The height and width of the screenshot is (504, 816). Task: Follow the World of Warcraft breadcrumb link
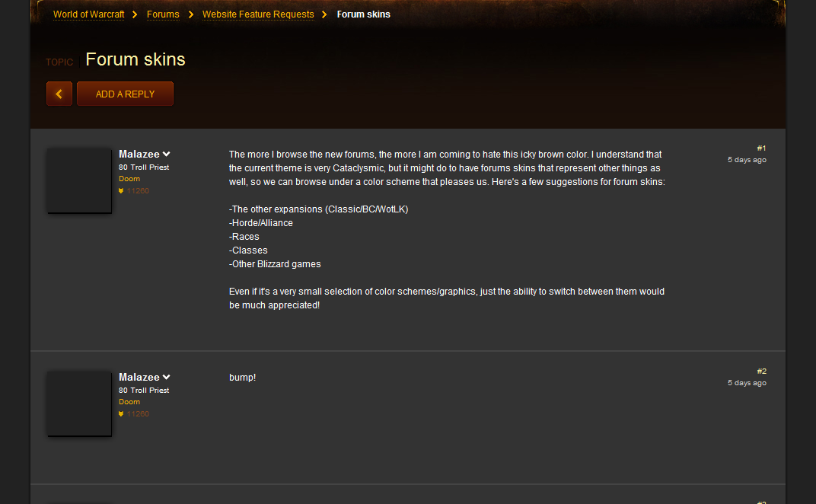pyautogui.click(x=88, y=14)
